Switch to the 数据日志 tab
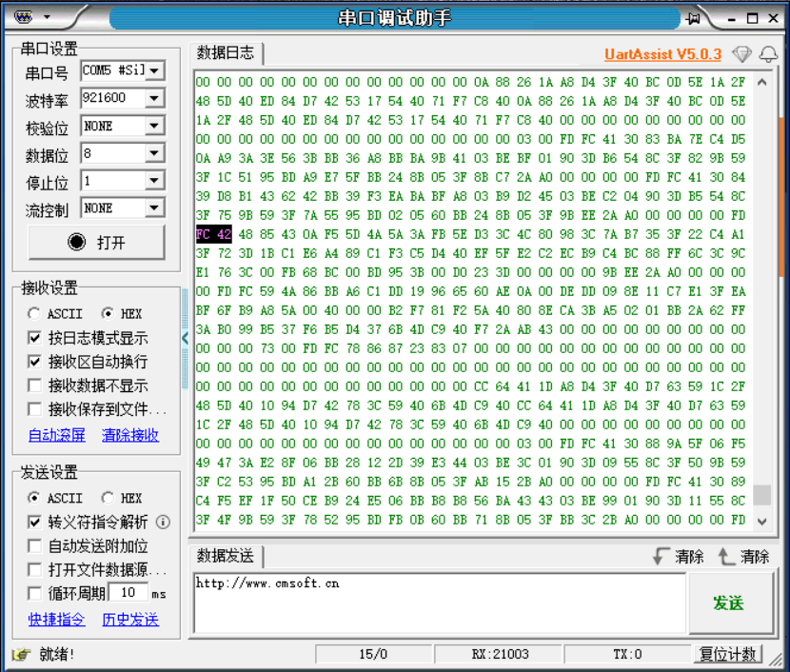Image resolution: width=790 pixels, height=672 pixels. pos(225,53)
